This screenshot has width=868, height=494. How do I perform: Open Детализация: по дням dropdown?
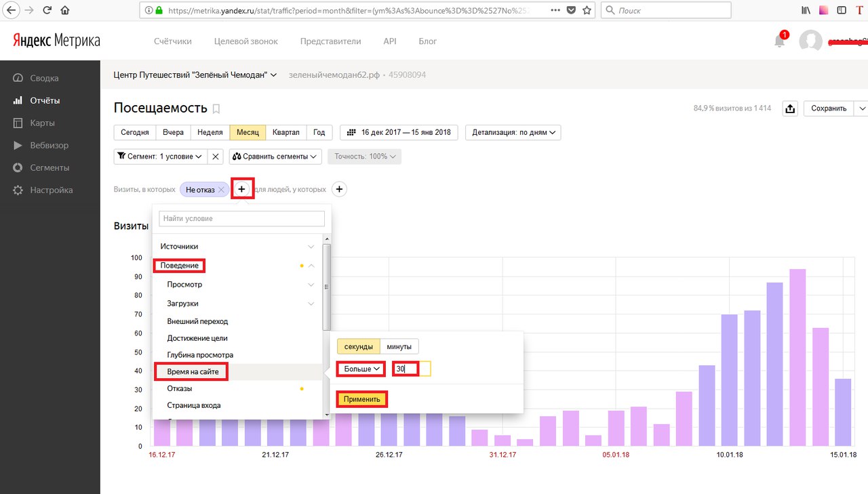point(513,132)
